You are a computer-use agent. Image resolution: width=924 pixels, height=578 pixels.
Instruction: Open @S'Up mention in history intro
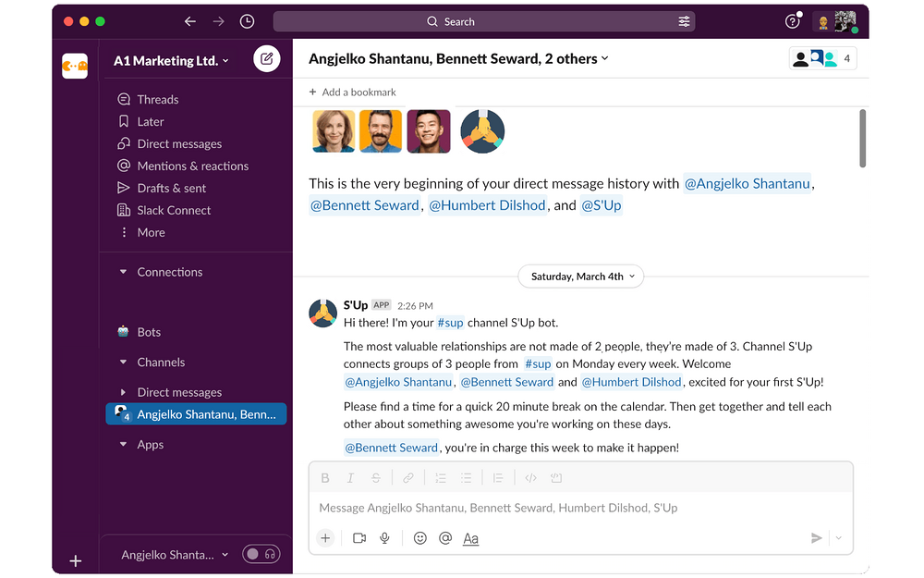602,206
